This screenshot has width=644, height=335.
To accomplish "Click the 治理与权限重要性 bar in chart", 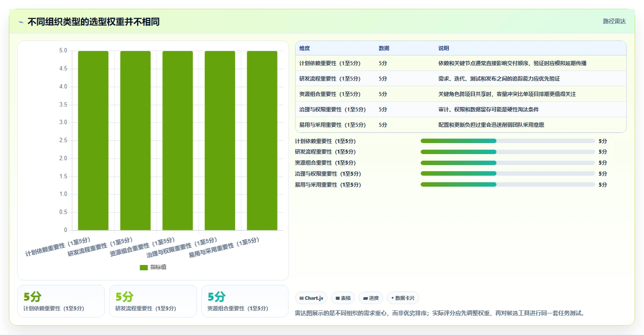I will [x=220, y=140].
